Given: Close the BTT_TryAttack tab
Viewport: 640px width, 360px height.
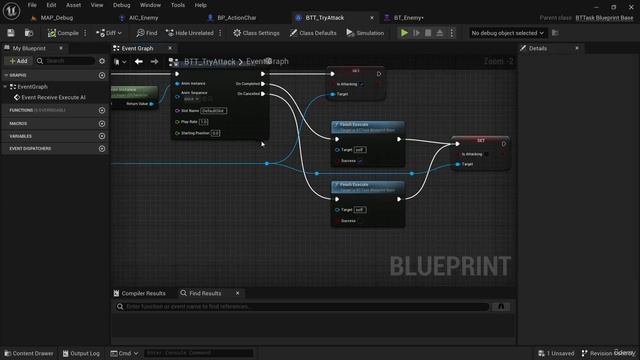Looking at the screenshot, I should click(372, 18).
